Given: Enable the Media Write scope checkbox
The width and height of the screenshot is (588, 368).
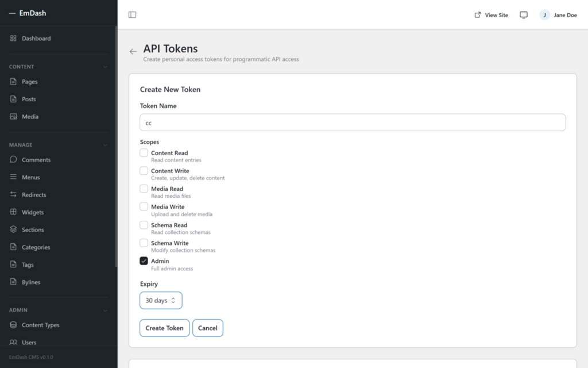Looking at the screenshot, I should click(x=144, y=206).
